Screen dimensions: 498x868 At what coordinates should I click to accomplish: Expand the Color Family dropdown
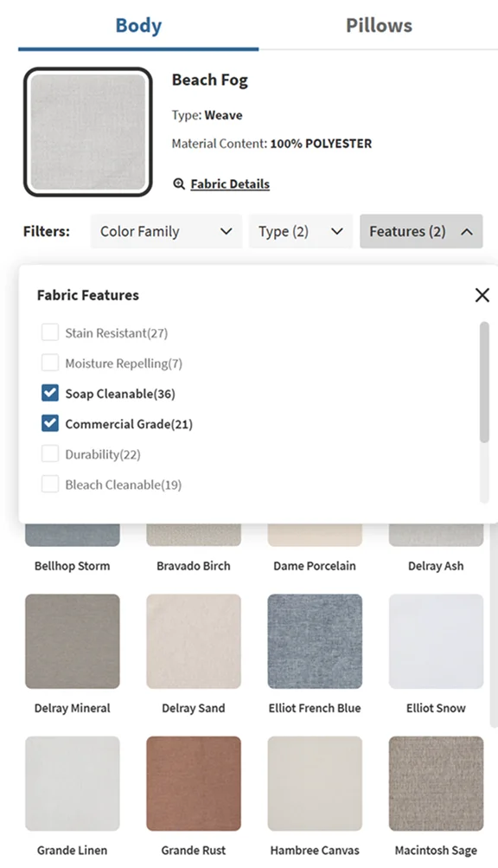166,231
